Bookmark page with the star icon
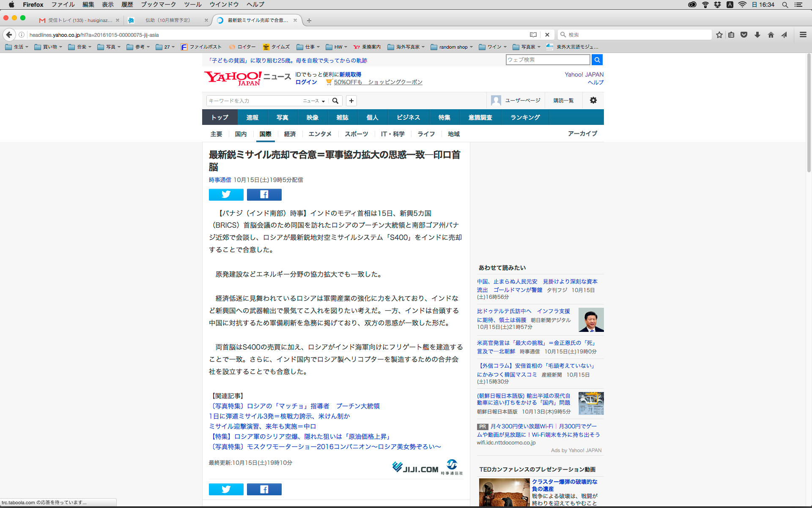 pos(719,35)
